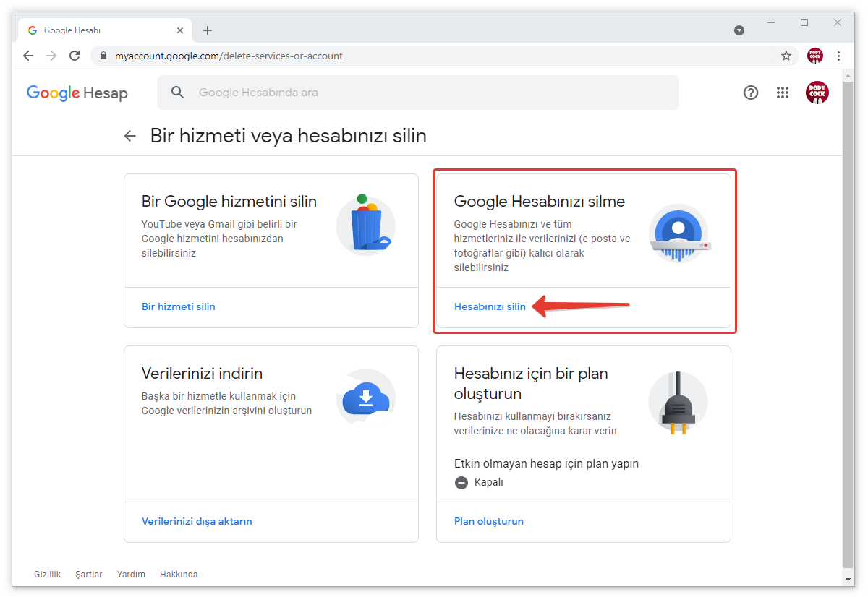Click the Kapalı minus status icon
Image resolution: width=868 pixels, height=597 pixels.
click(x=461, y=482)
